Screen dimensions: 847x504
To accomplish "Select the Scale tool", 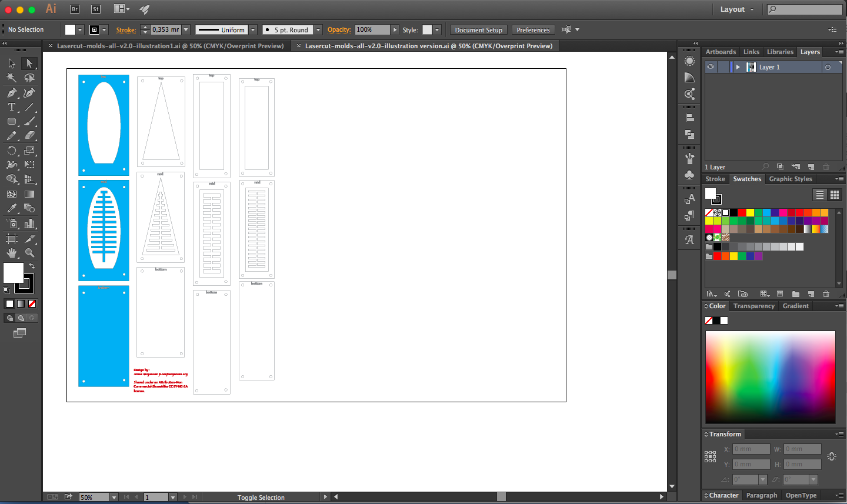I will click(x=29, y=151).
